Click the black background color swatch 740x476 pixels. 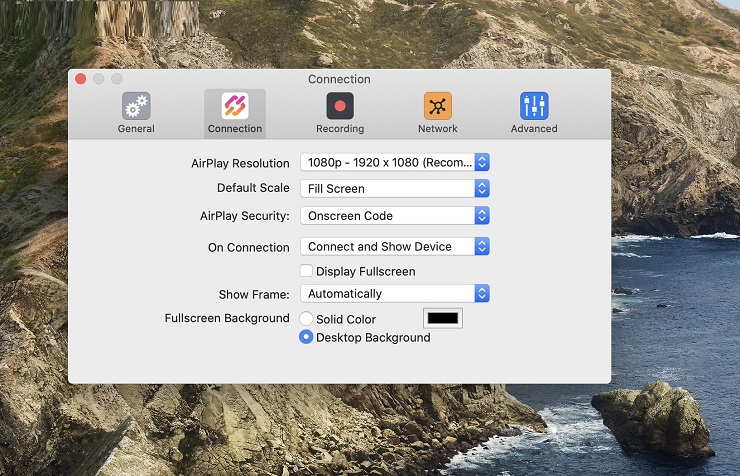pos(443,319)
